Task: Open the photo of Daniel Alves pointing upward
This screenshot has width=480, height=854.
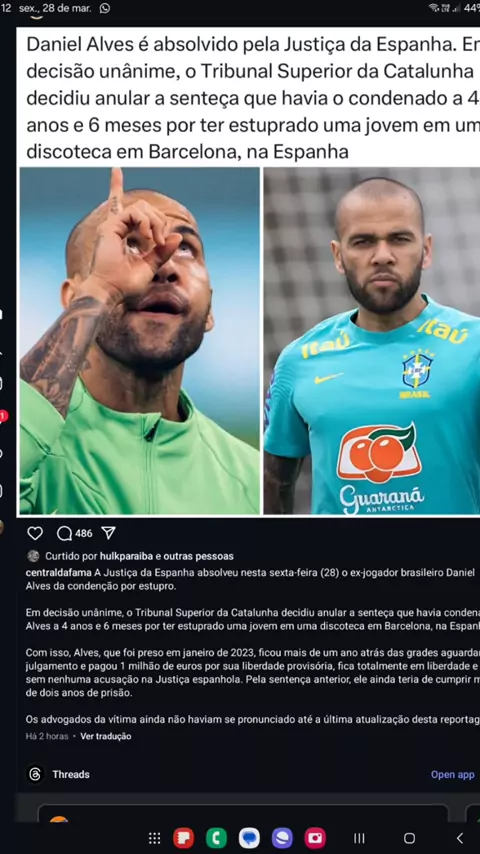Action: tap(139, 340)
